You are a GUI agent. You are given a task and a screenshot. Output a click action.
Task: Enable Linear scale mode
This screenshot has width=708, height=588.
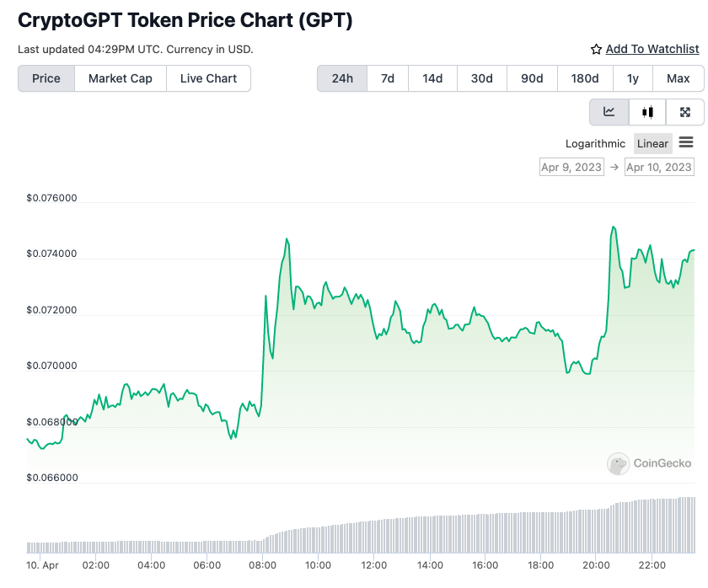pyautogui.click(x=652, y=143)
